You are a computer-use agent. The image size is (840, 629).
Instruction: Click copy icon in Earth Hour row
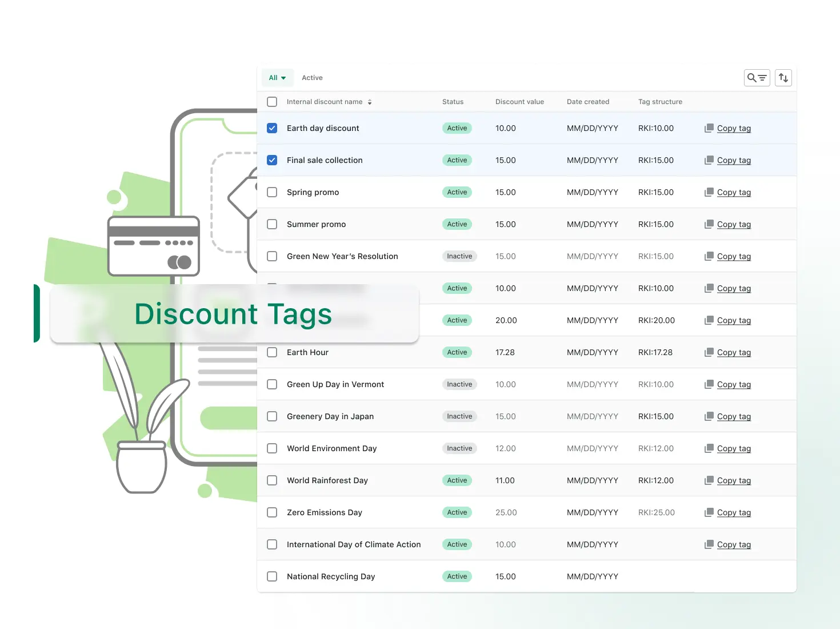tap(709, 352)
